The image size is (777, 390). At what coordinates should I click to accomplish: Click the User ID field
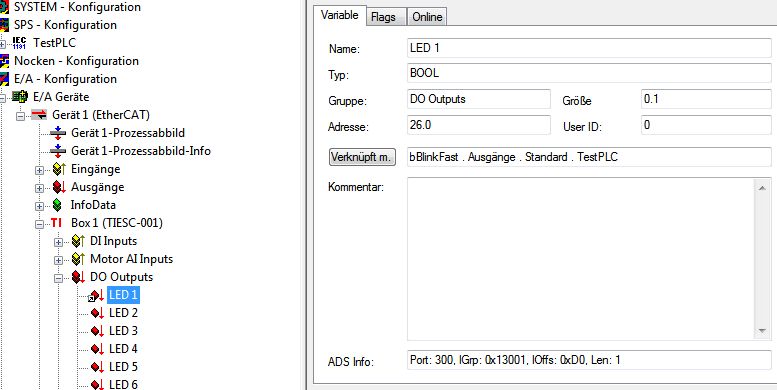[706, 125]
